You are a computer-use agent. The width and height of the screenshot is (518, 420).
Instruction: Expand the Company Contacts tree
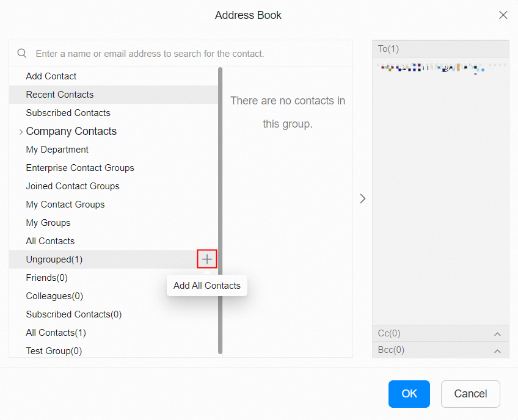coord(21,132)
